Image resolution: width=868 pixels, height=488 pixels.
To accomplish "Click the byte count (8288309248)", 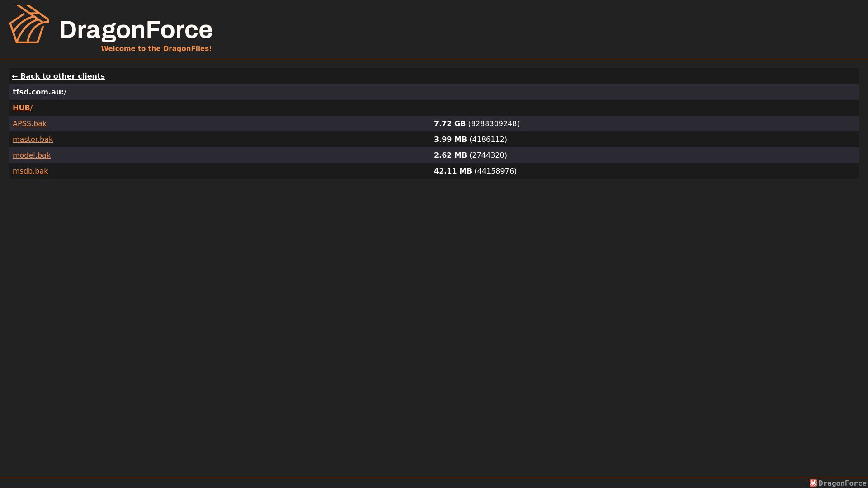I will [x=494, y=123].
